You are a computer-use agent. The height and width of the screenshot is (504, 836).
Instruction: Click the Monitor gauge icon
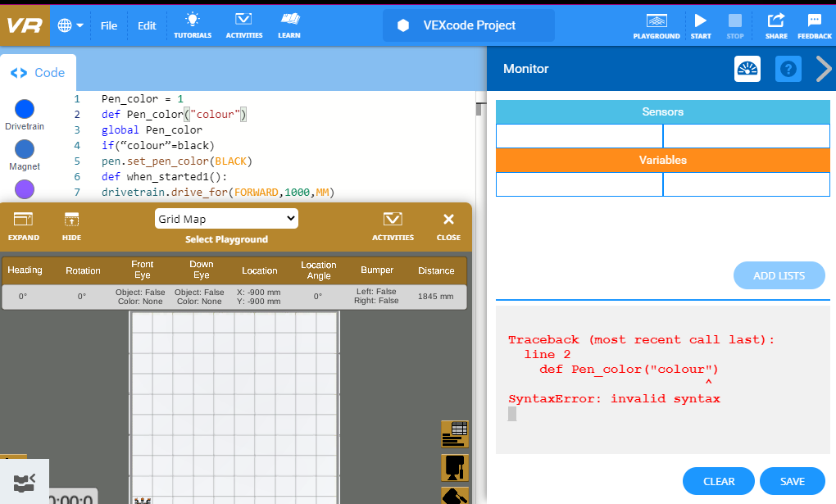(x=747, y=70)
